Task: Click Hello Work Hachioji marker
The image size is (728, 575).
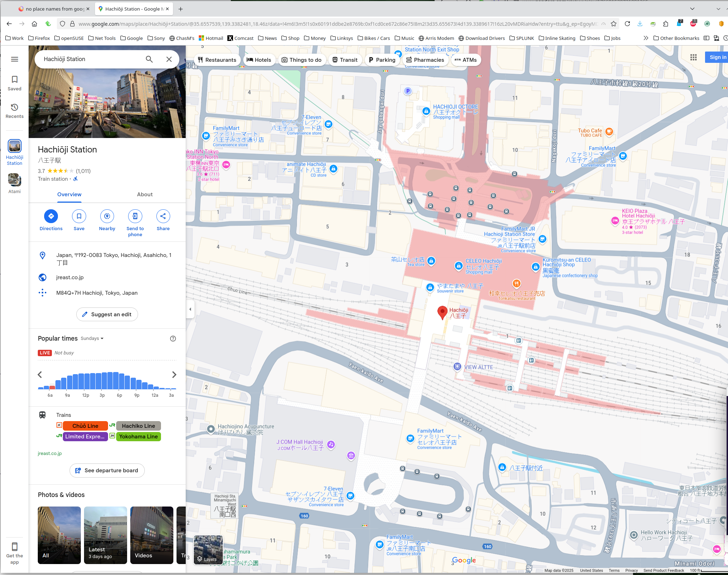Action: click(x=634, y=535)
